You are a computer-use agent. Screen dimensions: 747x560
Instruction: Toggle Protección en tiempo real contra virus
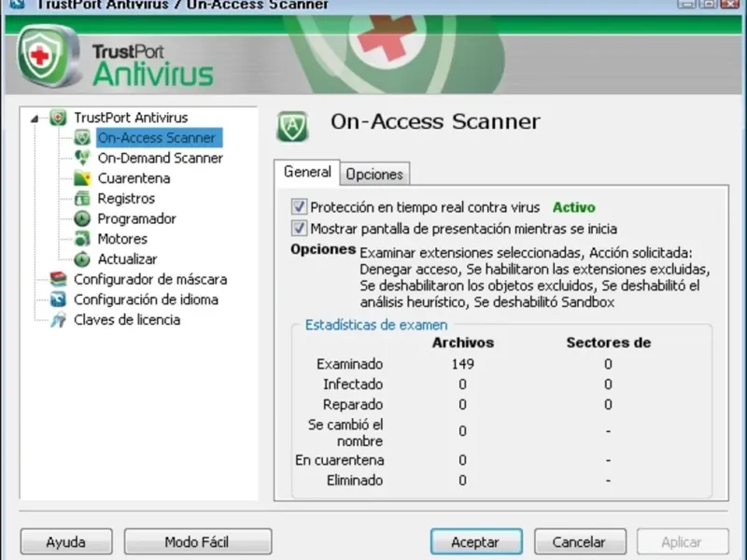pyautogui.click(x=299, y=207)
